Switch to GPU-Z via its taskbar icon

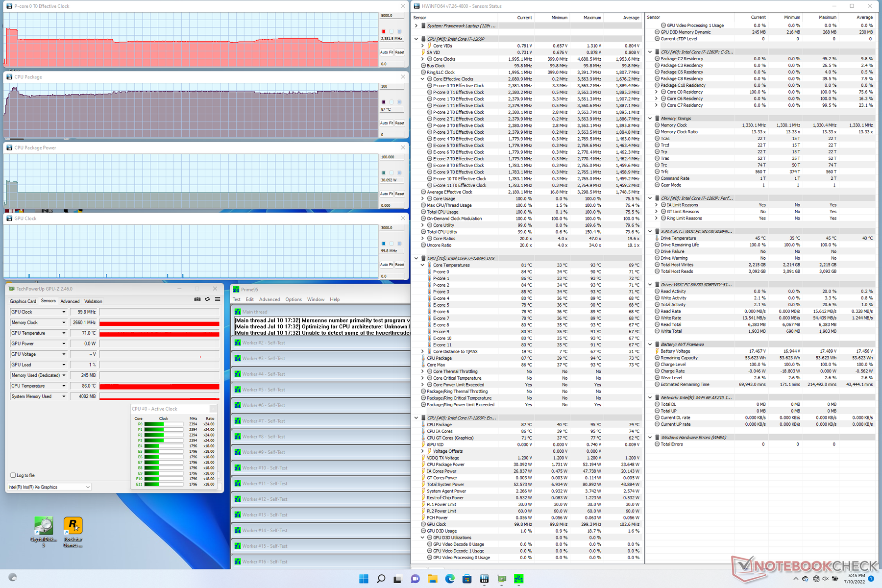click(502, 579)
